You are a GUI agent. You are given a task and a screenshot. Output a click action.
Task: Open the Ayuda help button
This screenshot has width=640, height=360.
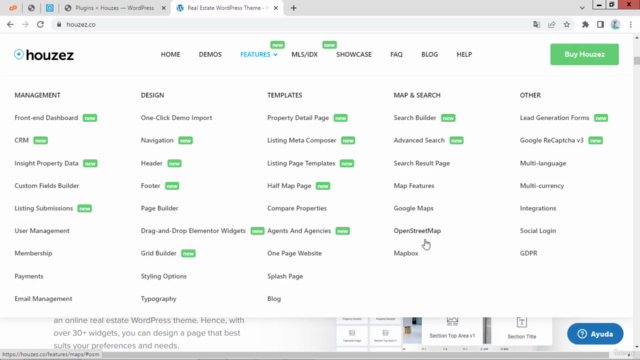click(x=595, y=334)
